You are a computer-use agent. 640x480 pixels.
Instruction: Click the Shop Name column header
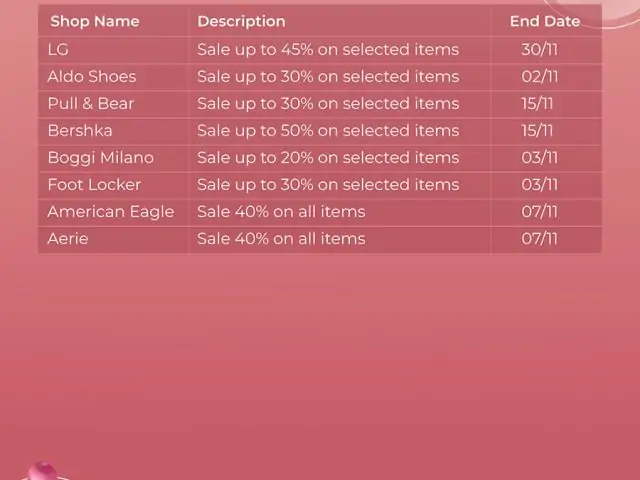click(x=95, y=21)
